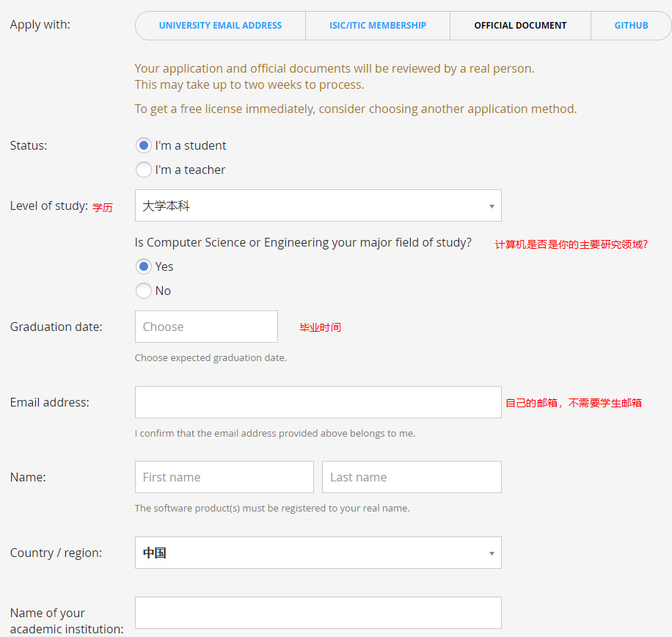Switch to University Email Address tab
Screen dimensions: 672x637
pyautogui.click(x=220, y=26)
